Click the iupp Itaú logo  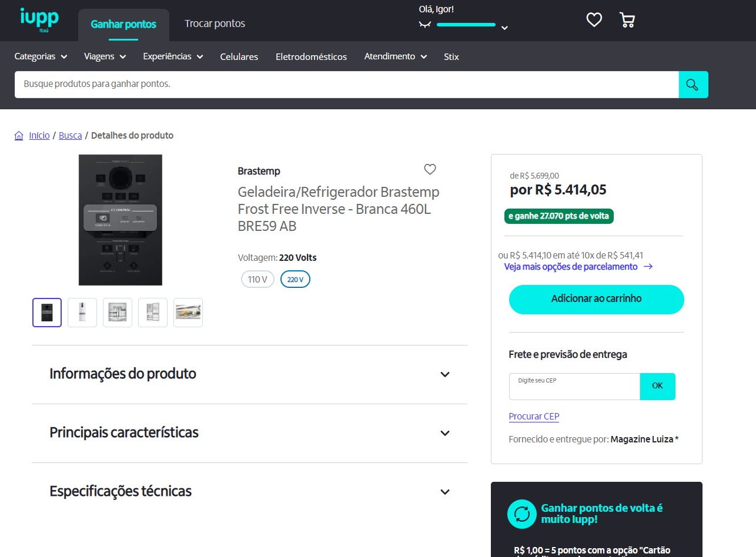pyautogui.click(x=39, y=20)
